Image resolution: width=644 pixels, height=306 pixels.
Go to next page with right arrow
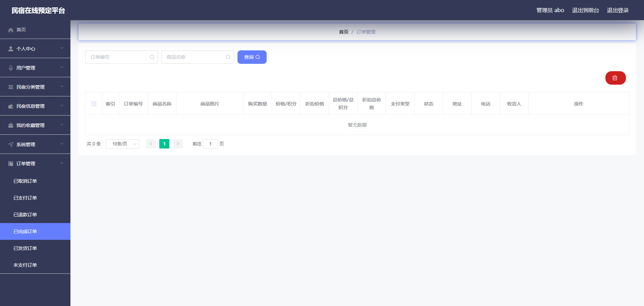[x=178, y=144]
